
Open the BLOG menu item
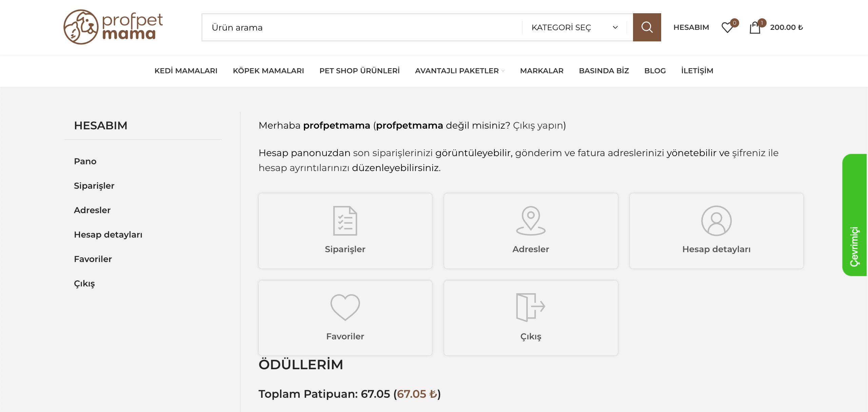click(655, 71)
